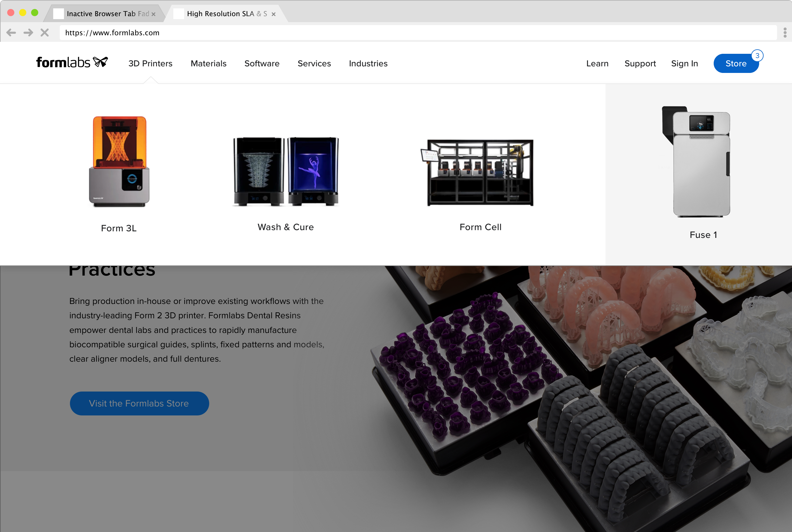
Task: Click the cart count badge showing 3
Action: 757,56
